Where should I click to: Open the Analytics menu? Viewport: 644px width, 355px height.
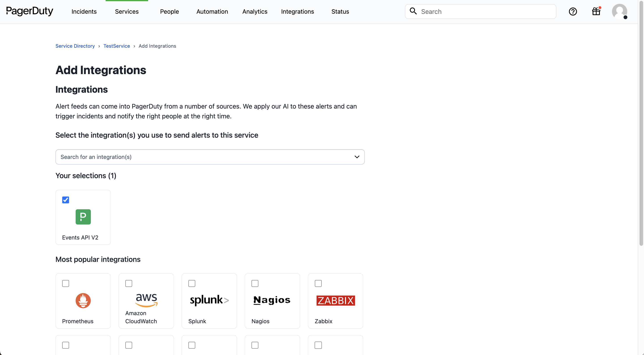255,11
